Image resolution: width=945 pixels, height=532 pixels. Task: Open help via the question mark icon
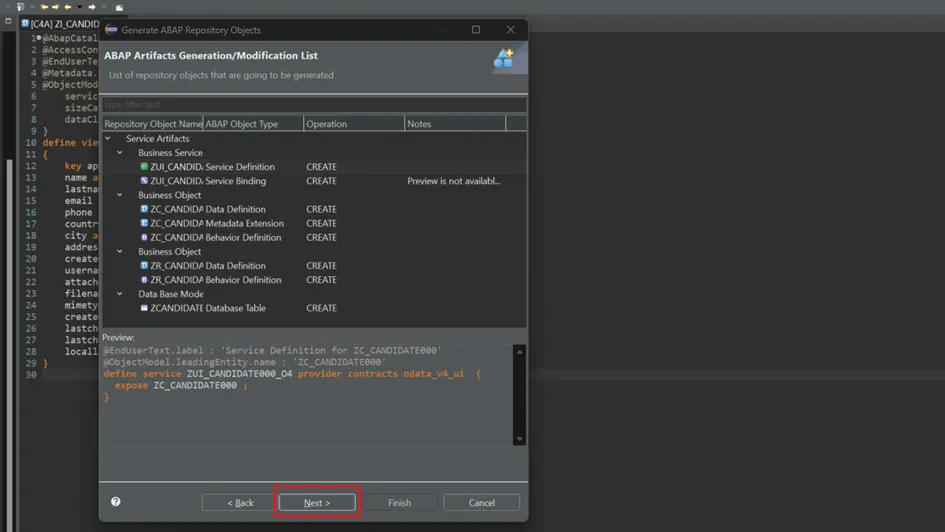point(116,502)
